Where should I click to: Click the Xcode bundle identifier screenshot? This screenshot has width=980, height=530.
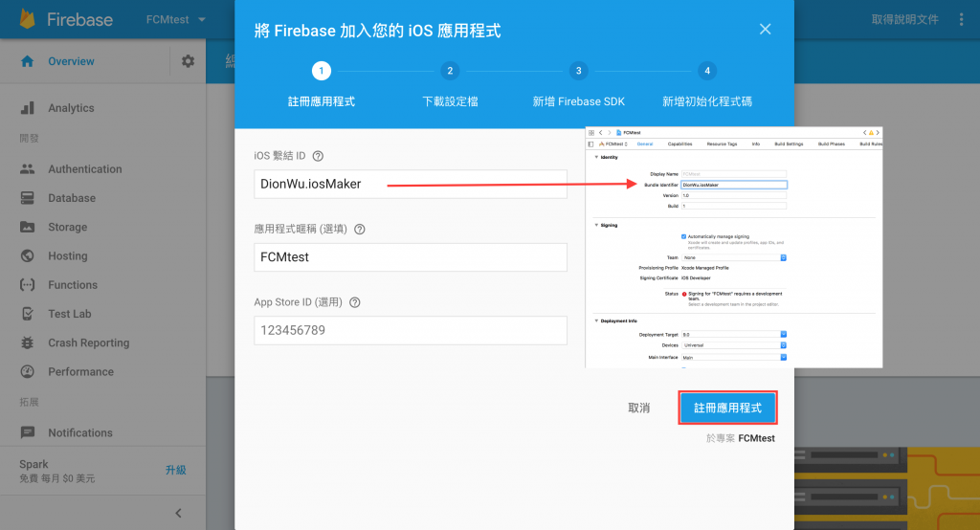point(734,248)
